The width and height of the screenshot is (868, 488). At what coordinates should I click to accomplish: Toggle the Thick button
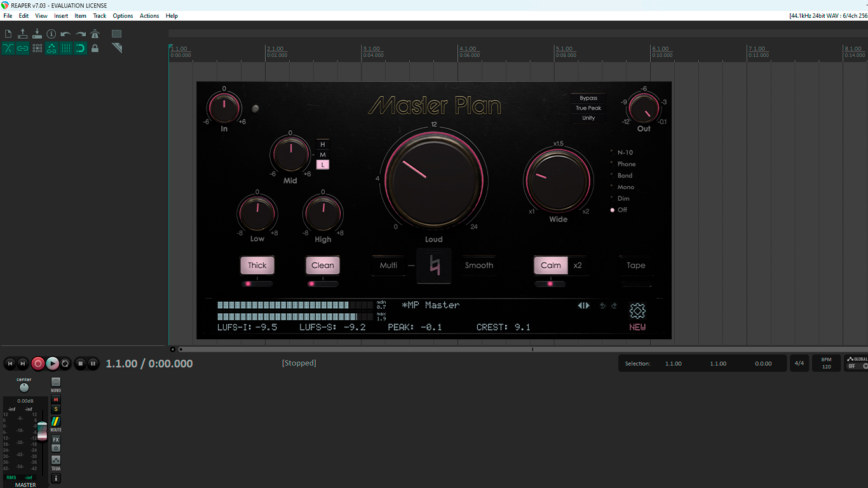257,266
